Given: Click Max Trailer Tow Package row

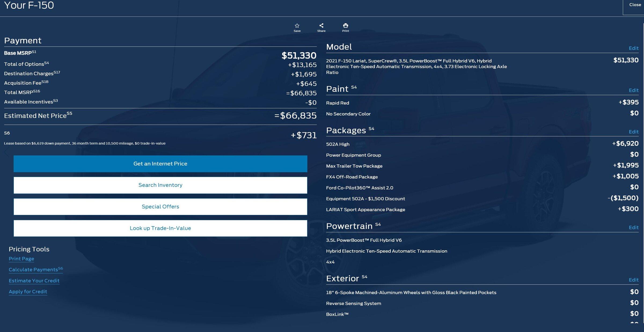Looking at the screenshot, I should tap(482, 166).
